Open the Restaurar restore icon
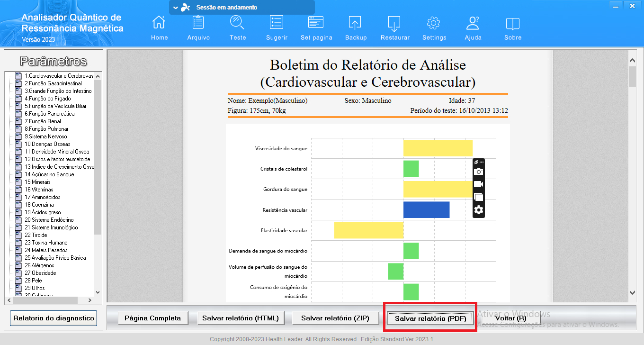This screenshot has height=345, width=644. pyautogui.click(x=395, y=28)
